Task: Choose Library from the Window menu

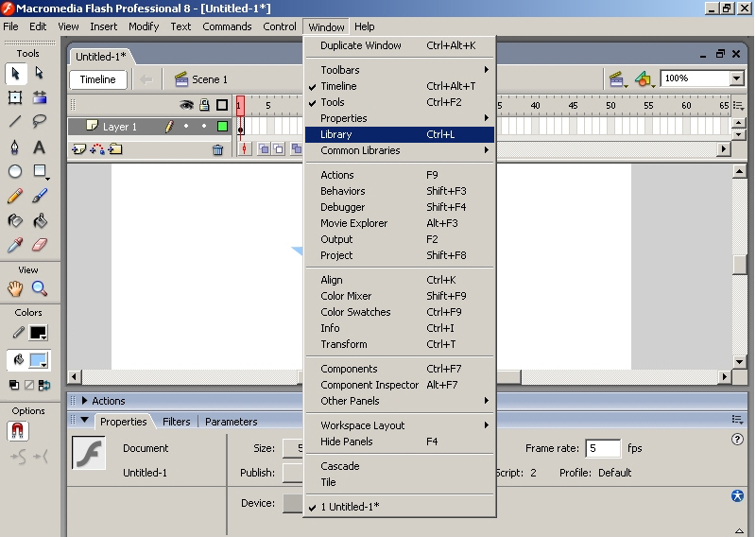Action: click(x=400, y=134)
